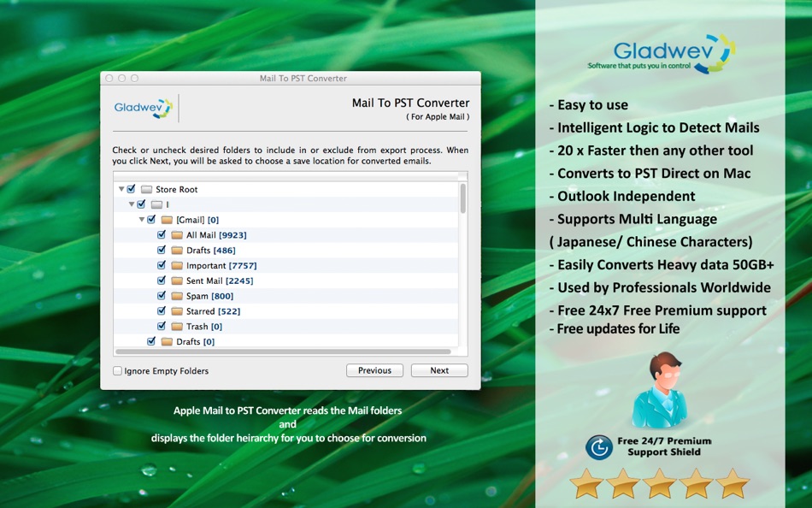The width and height of the screenshot is (812, 508).
Task: Collapse the [Gmail] folder node
Action: coord(141,220)
